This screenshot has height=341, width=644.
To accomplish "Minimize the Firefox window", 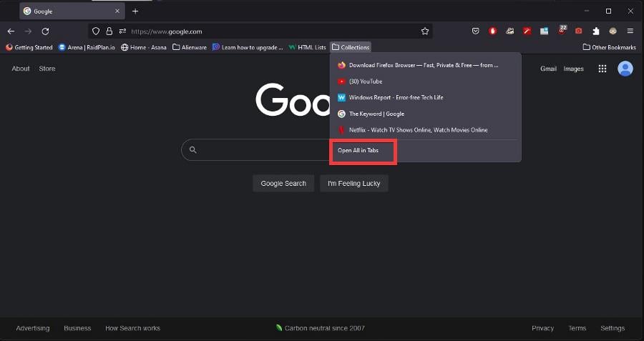I will [587, 11].
